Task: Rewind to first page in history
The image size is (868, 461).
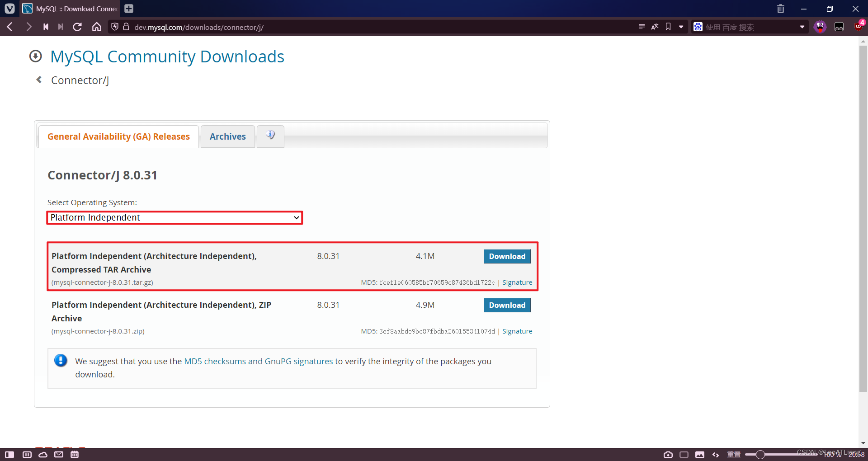Action: tap(46, 27)
